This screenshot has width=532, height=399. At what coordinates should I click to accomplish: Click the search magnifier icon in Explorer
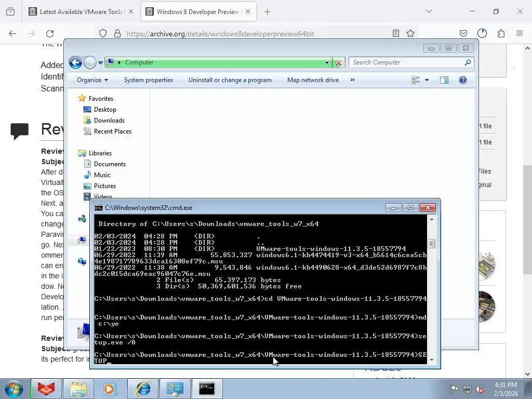[468, 62]
